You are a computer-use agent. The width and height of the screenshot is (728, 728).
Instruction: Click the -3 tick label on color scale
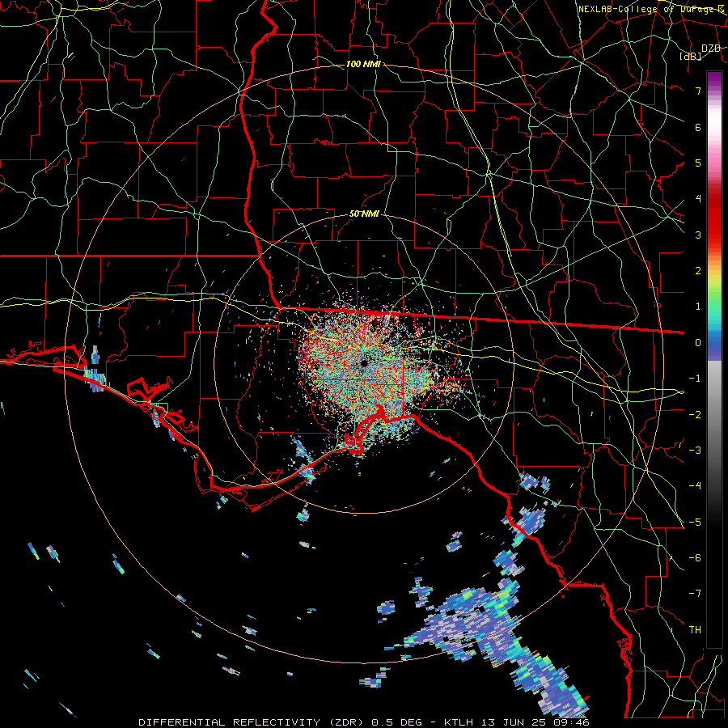[695, 451]
